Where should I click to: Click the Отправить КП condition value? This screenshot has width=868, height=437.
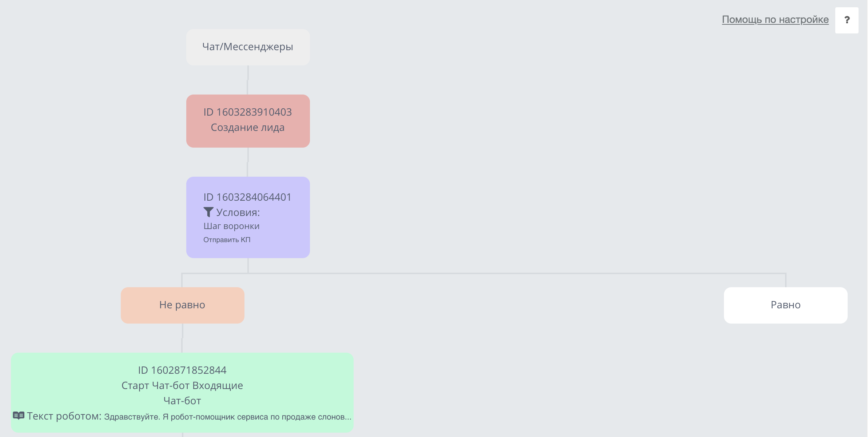tap(227, 240)
